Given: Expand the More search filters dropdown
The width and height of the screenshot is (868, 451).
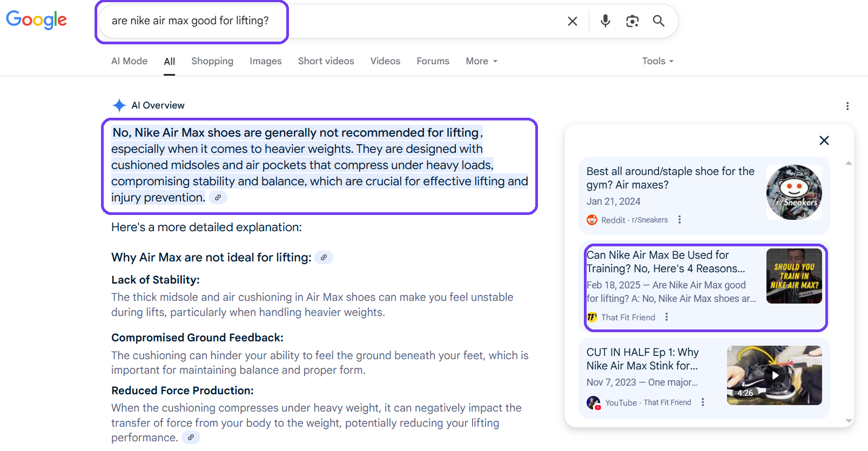Looking at the screenshot, I should (481, 61).
